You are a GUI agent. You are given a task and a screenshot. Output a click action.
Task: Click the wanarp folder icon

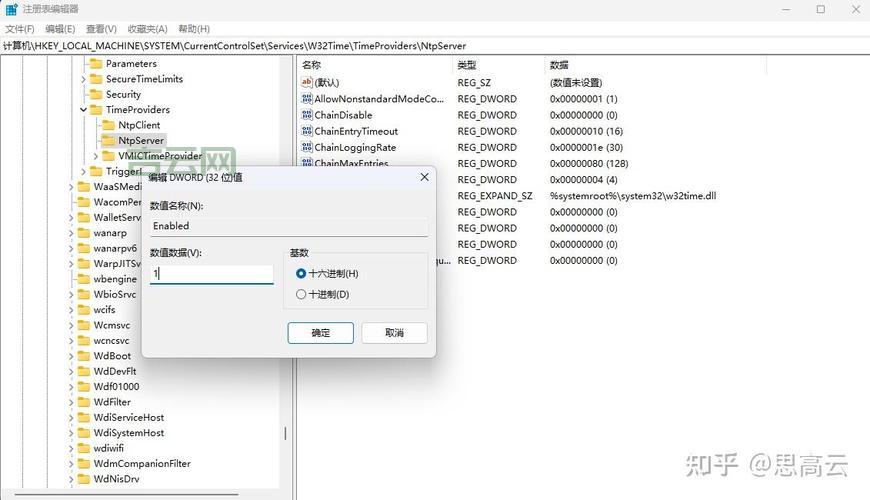pyautogui.click(x=84, y=233)
